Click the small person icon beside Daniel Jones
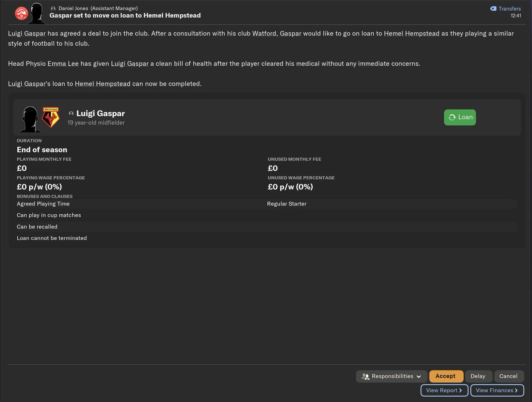Image resolution: width=532 pixels, height=402 pixels. 54,8
